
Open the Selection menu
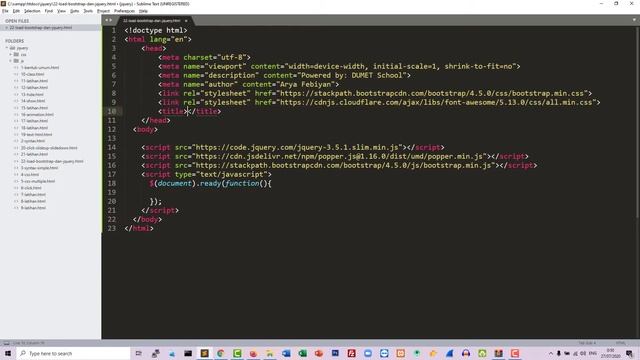pos(32,11)
